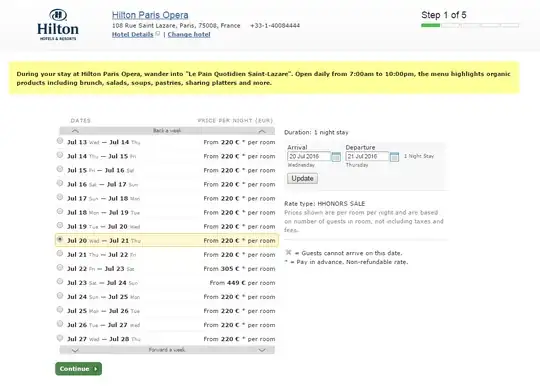This screenshot has width=540, height=388.
Task: Select Jul 16 – Jul 17 radio button
Action: tap(60, 183)
